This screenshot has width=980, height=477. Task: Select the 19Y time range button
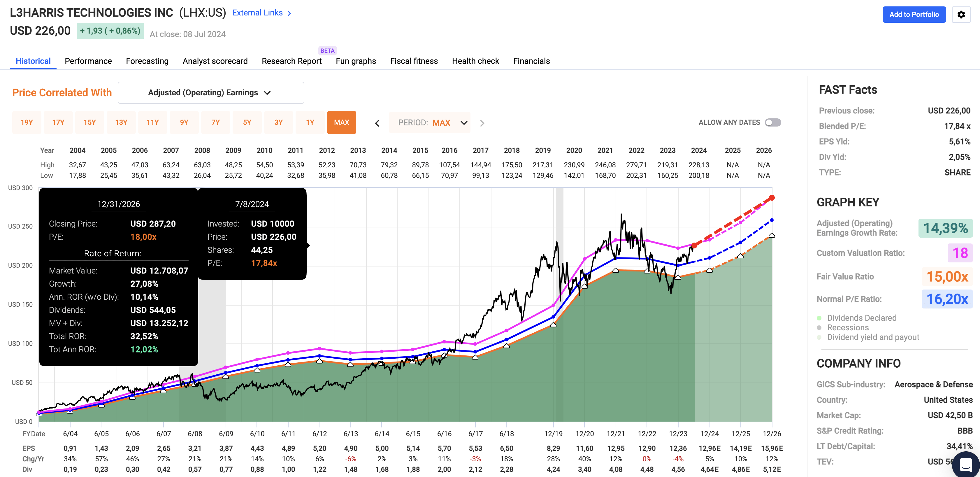coord(27,122)
